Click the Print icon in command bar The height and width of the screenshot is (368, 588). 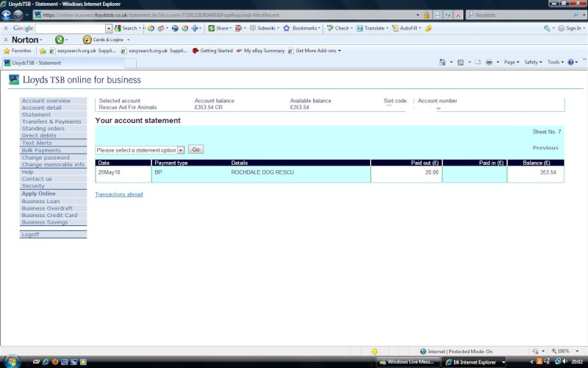489,63
